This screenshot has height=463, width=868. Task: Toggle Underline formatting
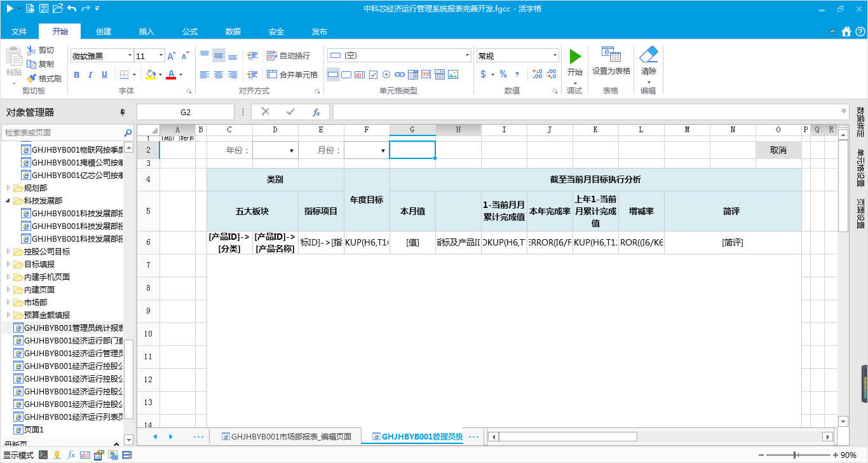[x=104, y=74]
